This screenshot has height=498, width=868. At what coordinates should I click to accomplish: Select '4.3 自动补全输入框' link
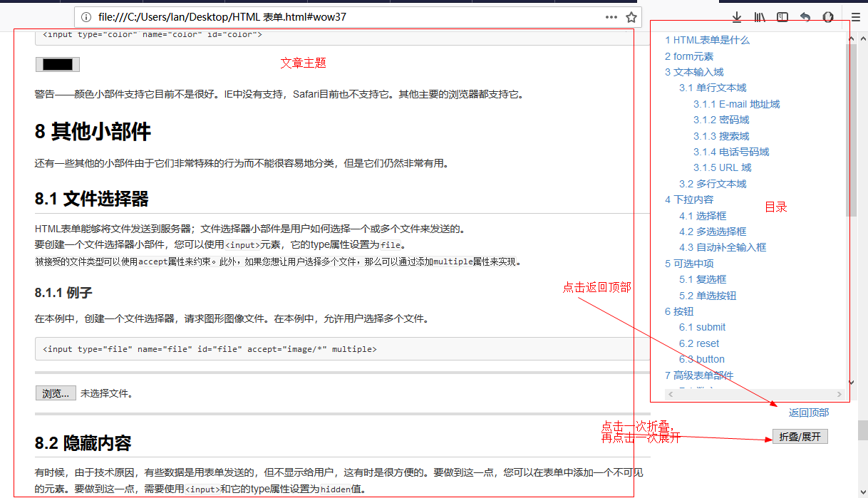pyautogui.click(x=723, y=247)
